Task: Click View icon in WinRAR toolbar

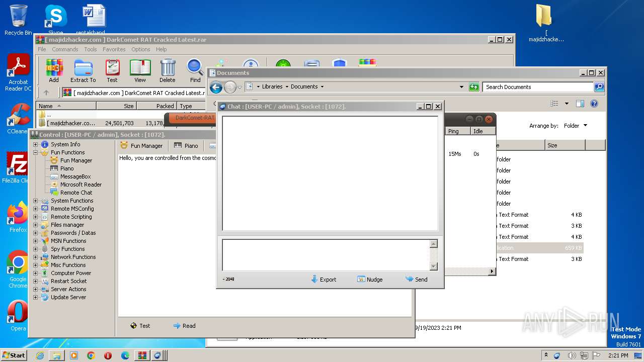Action: (140, 70)
